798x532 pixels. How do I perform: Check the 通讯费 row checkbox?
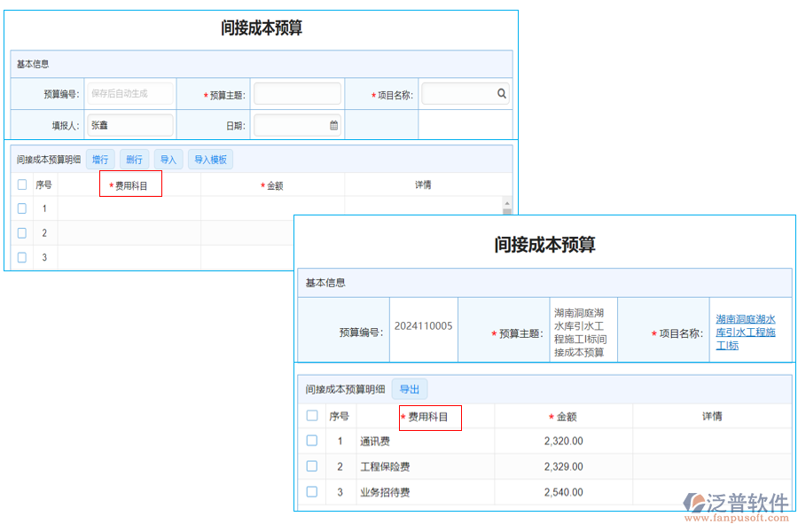coord(312,441)
